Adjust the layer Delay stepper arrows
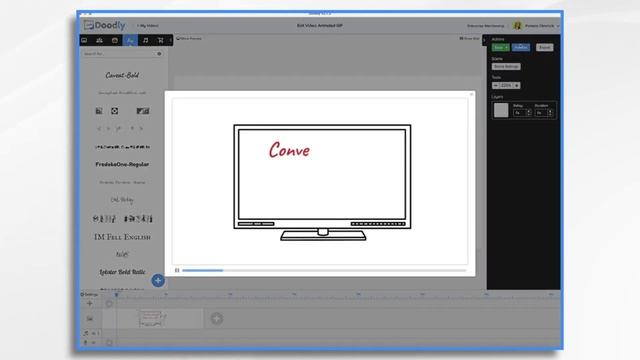Viewport: 640px width, 360px height. tap(529, 113)
